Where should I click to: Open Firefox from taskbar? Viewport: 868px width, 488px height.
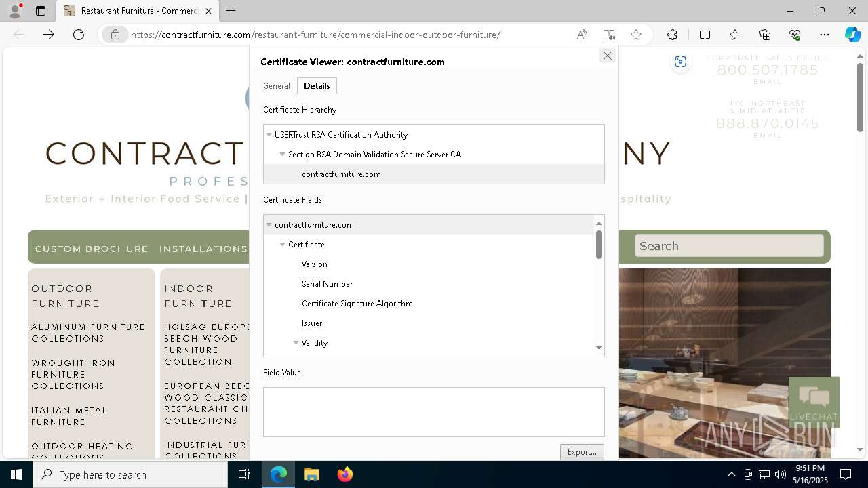click(344, 474)
